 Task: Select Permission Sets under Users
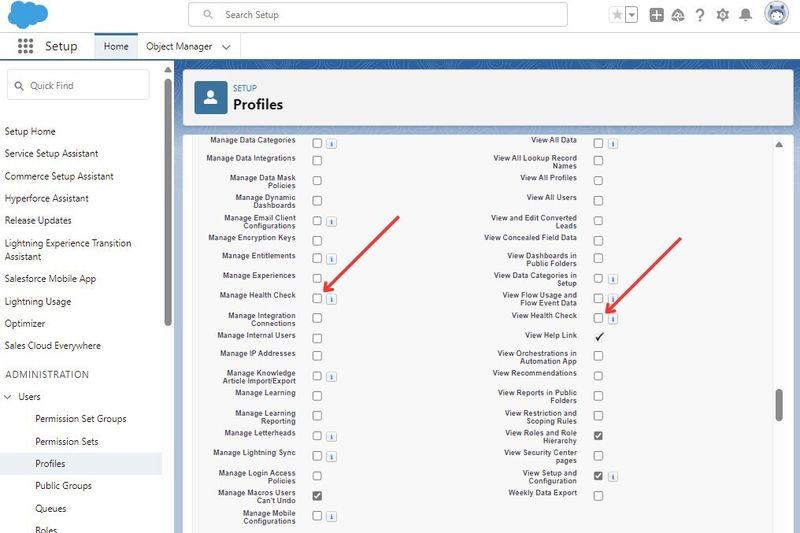[67, 441]
